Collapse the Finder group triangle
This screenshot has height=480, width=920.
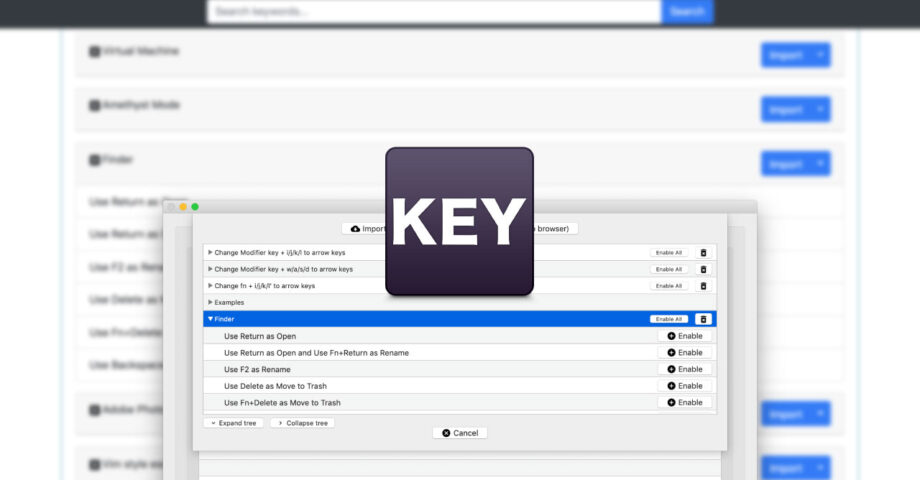pyautogui.click(x=210, y=319)
